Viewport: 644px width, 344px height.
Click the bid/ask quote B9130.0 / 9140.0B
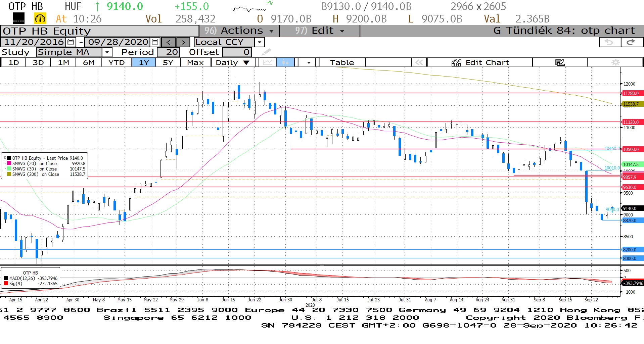tap(366, 6)
